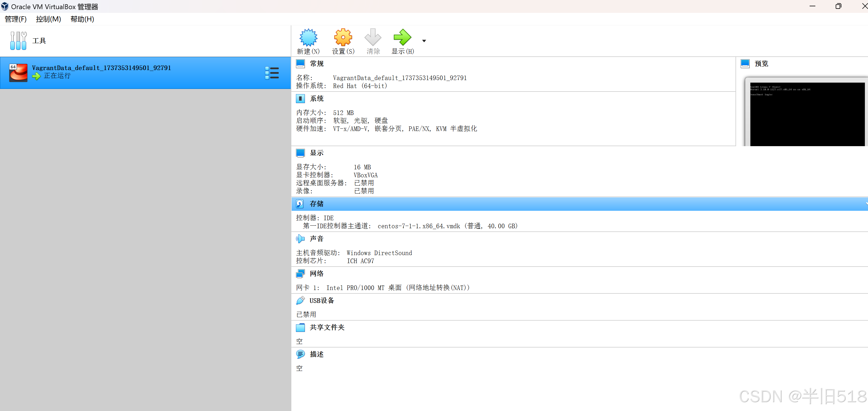Click the Shared Folders (共享文件夹) folder icon
Image resolution: width=868 pixels, height=411 pixels.
(300, 327)
